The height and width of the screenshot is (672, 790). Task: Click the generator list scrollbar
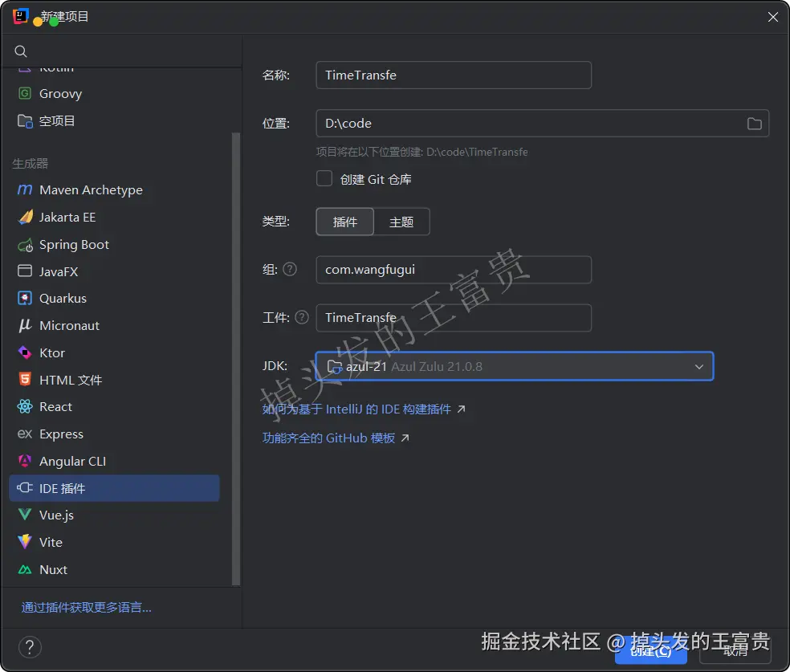(x=236, y=359)
